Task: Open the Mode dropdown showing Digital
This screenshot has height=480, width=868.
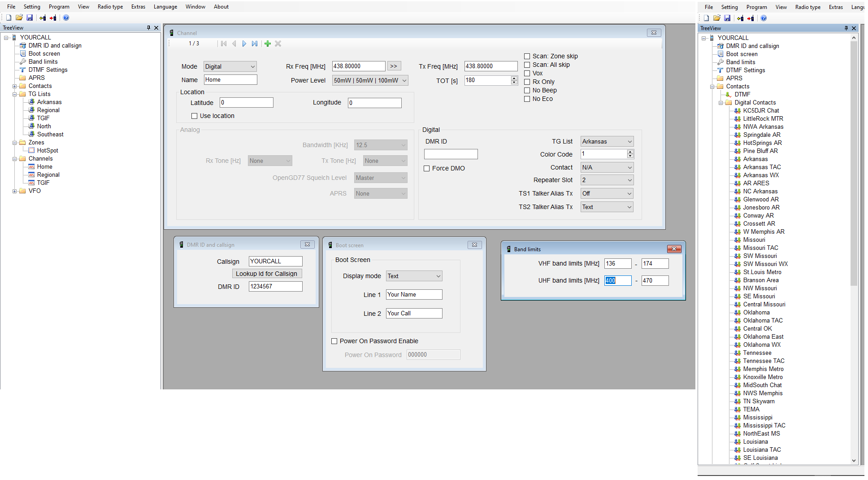Action: pyautogui.click(x=230, y=66)
